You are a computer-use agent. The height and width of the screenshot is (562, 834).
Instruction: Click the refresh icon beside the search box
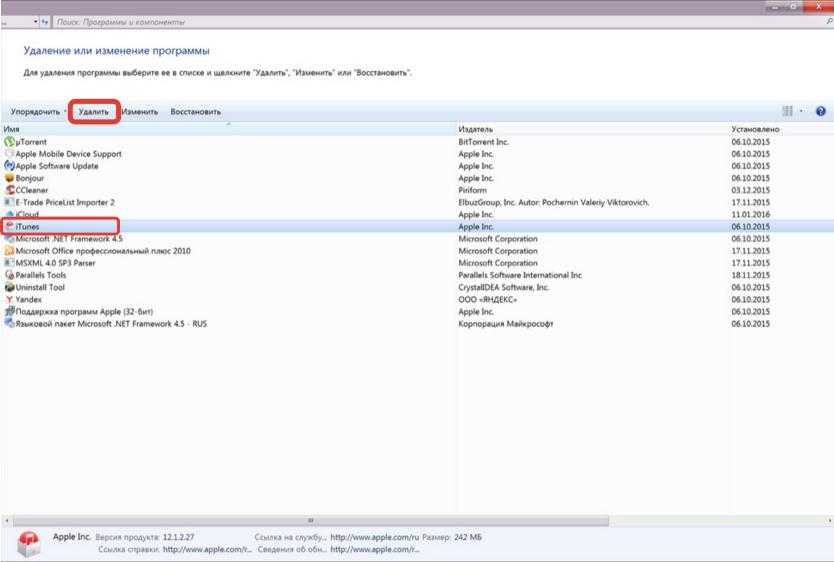pos(46,21)
